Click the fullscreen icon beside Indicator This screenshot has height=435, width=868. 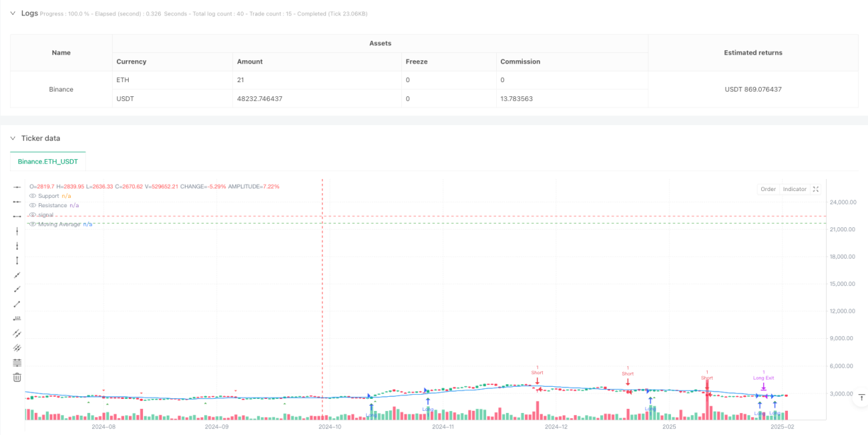[816, 189]
